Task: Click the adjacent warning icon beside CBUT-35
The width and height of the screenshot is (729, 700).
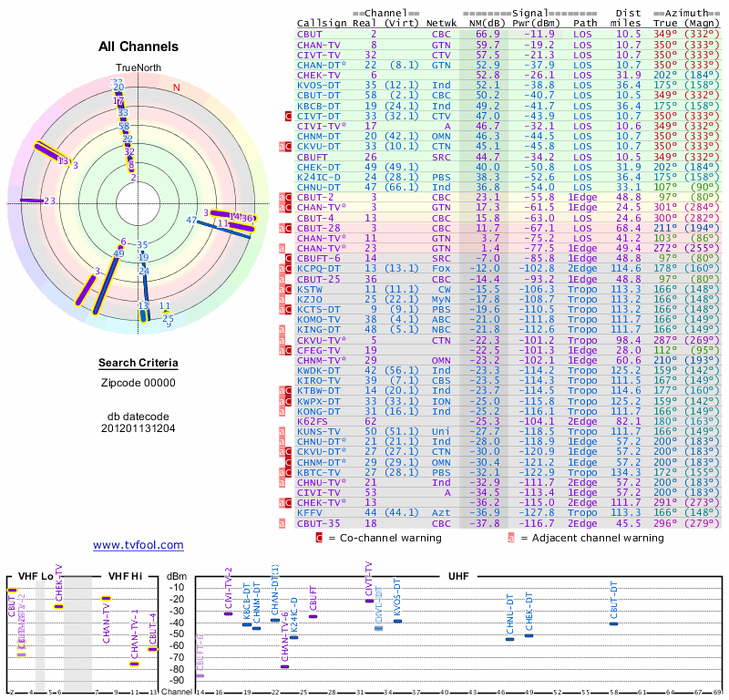Action: point(282,523)
